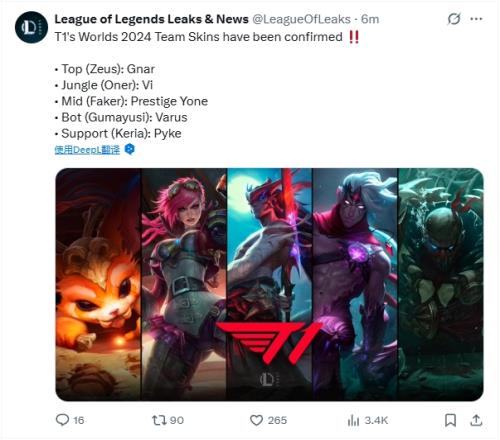Click the DeepL translate link
The height and width of the screenshot is (440, 500).
tap(87, 150)
